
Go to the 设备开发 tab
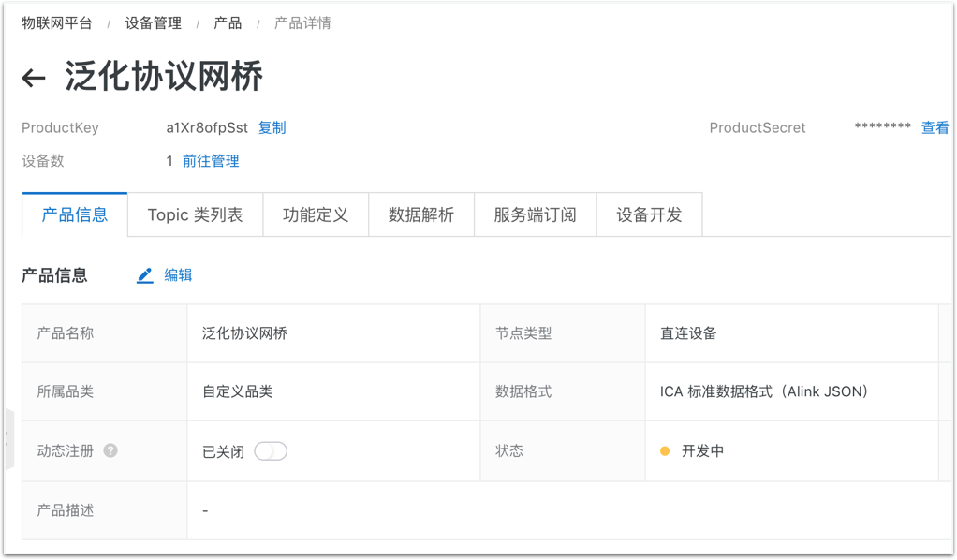tap(650, 214)
